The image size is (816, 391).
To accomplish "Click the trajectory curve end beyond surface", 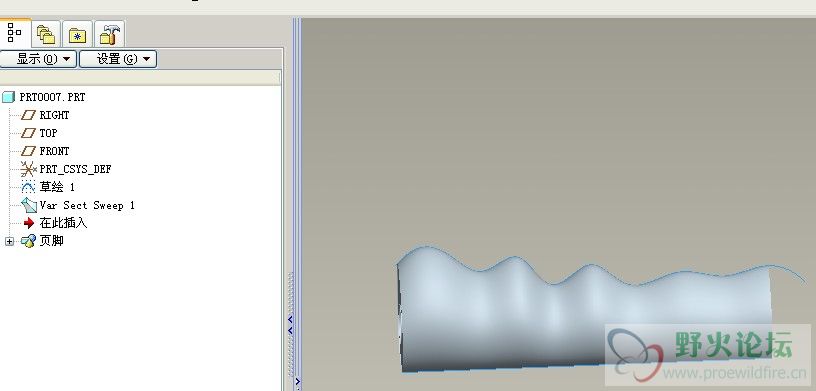I will coord(790,273).
